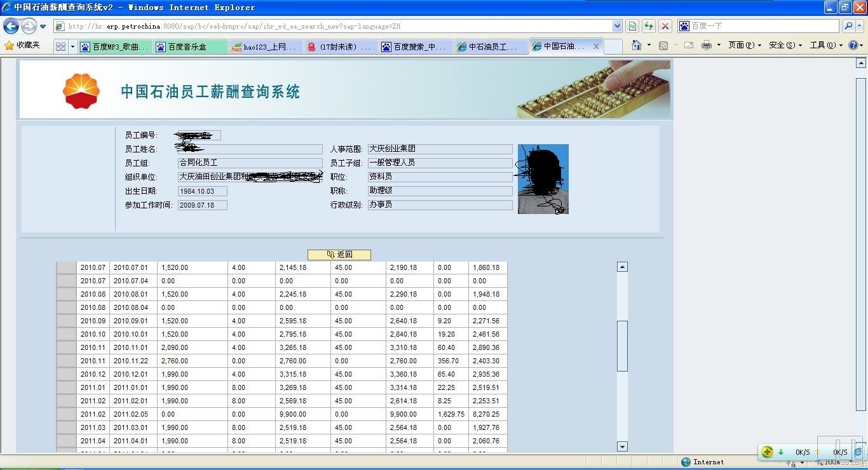Click the 2,090.00 cell in 2010.11 row
868x470 pixels.
193,347
